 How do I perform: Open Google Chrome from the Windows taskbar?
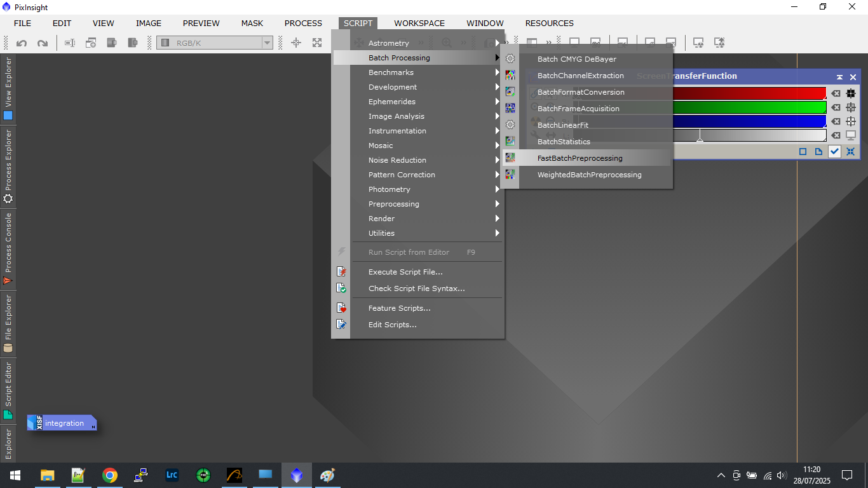[x=110, y=475]
